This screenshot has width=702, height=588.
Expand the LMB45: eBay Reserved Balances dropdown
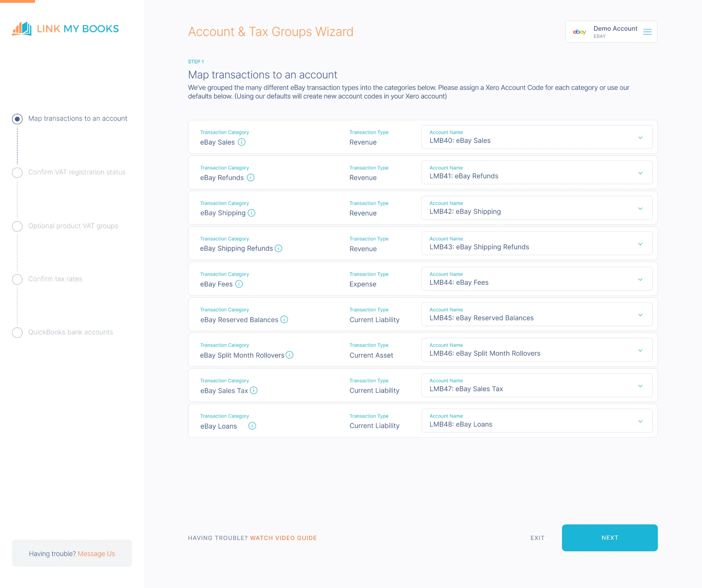point(537,314)
